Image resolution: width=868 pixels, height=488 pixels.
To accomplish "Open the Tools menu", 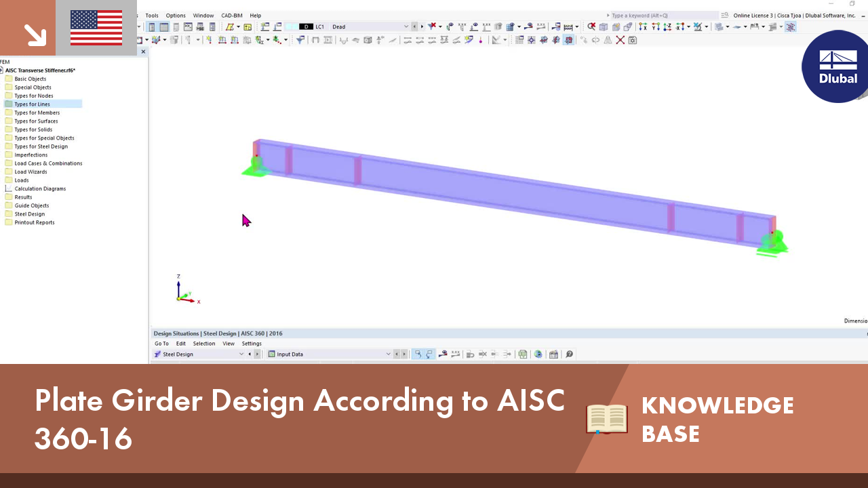I will coord(151,15).
